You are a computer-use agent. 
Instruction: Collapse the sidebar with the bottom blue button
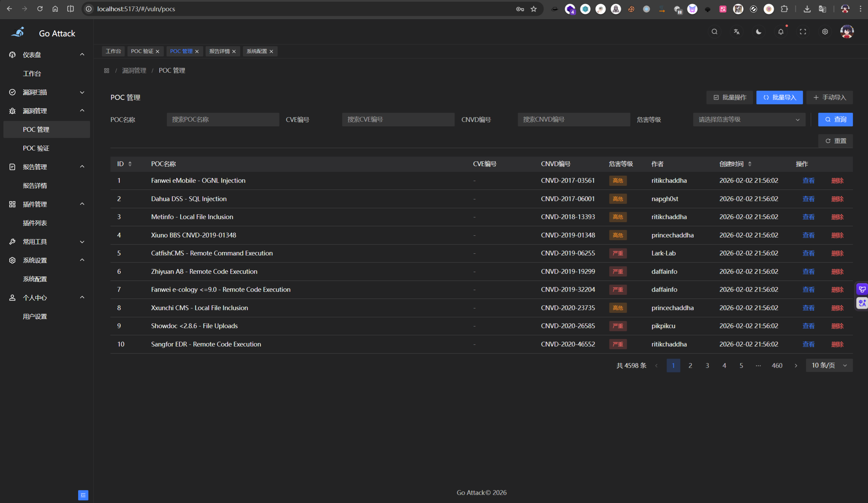(x=83, y=495)
